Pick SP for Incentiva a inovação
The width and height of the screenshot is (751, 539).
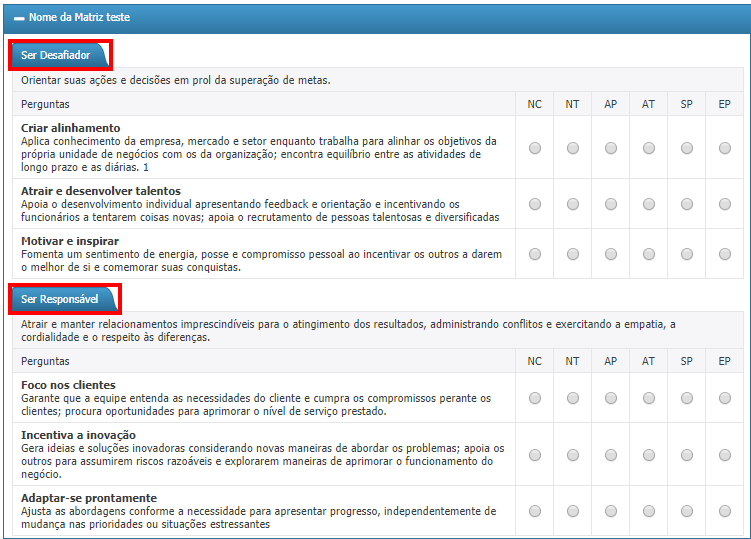click(x=687, y=455)
